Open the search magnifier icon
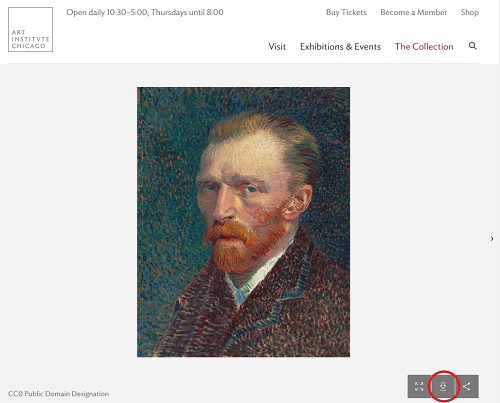 click(x=473, y=46)
